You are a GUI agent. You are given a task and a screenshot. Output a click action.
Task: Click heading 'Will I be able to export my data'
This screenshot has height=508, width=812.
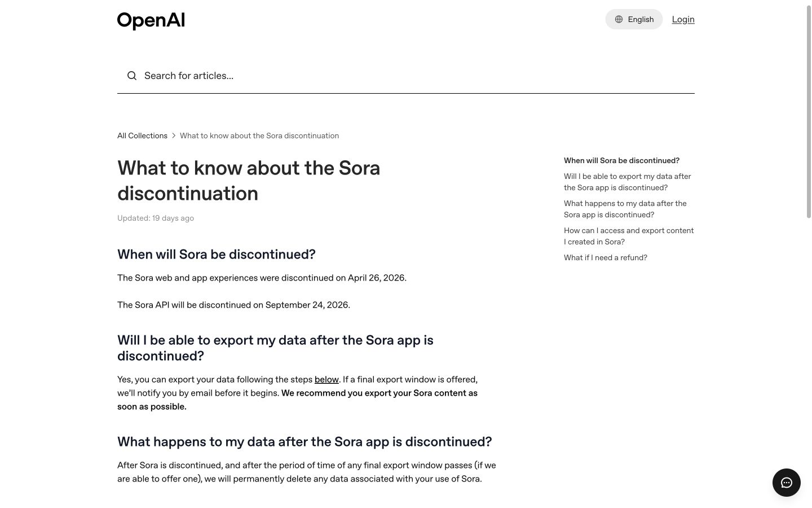click(x=275, y=348)
